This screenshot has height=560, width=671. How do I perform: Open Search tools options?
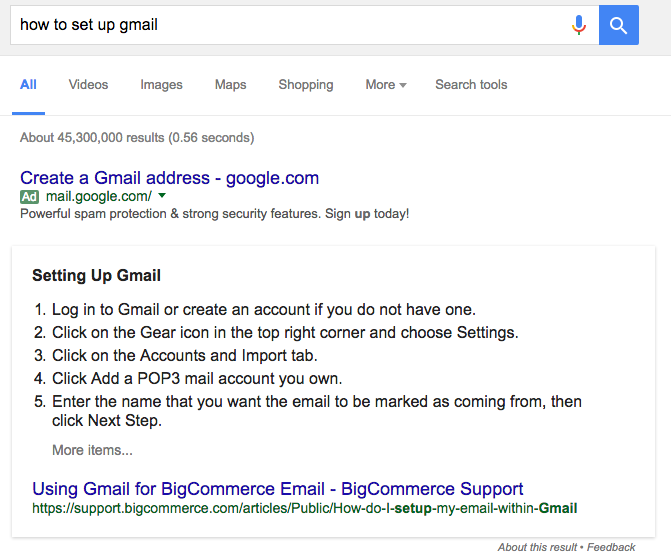pyautogui.click(x=471, y=85)
